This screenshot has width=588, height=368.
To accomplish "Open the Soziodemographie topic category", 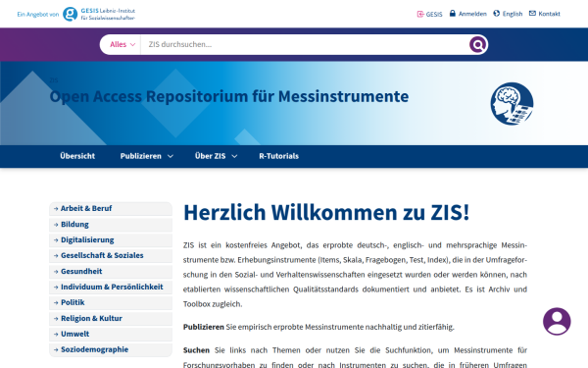I will click(111, 349).
